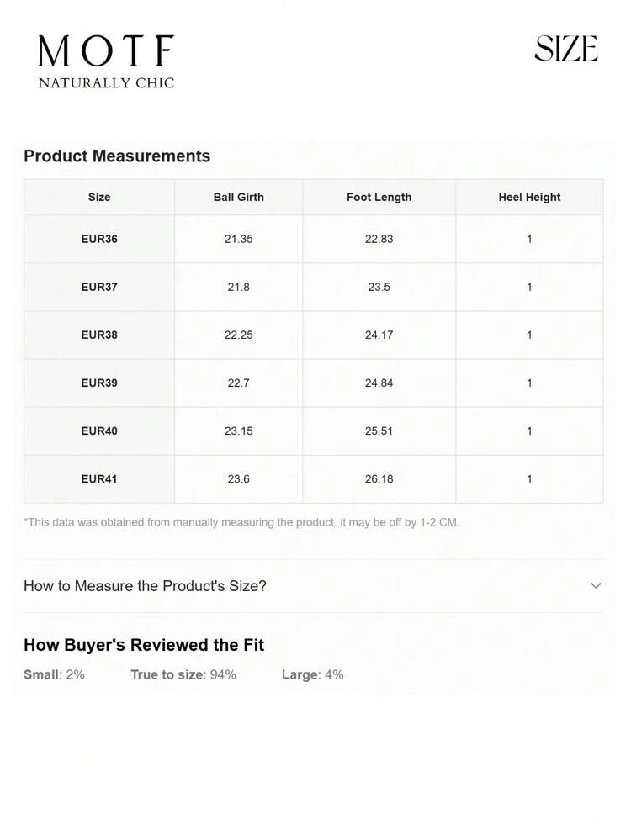Click the 'Large: 4%' fit rating
The width and height of the screenshot is (631, 840).
pyautogui.click(x=312, y=674)
